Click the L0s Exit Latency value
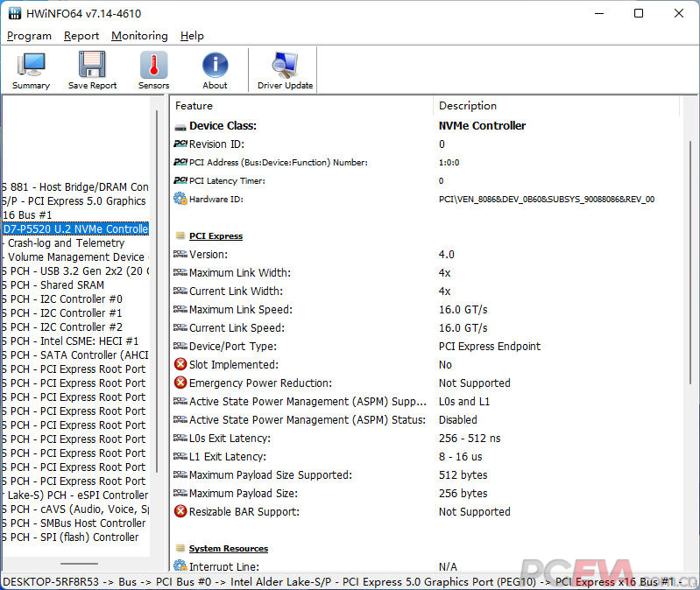Screen dimensions: 700x590 [x=470, y=438]
